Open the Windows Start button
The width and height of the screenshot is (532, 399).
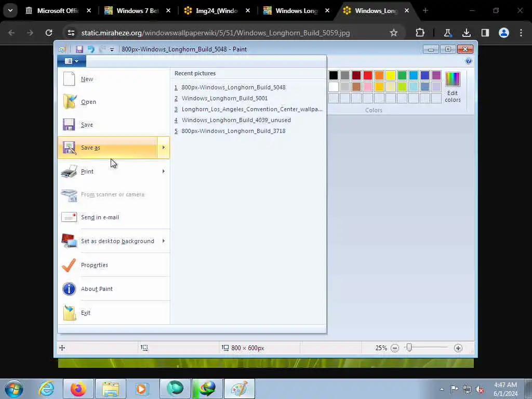[14, 389]
